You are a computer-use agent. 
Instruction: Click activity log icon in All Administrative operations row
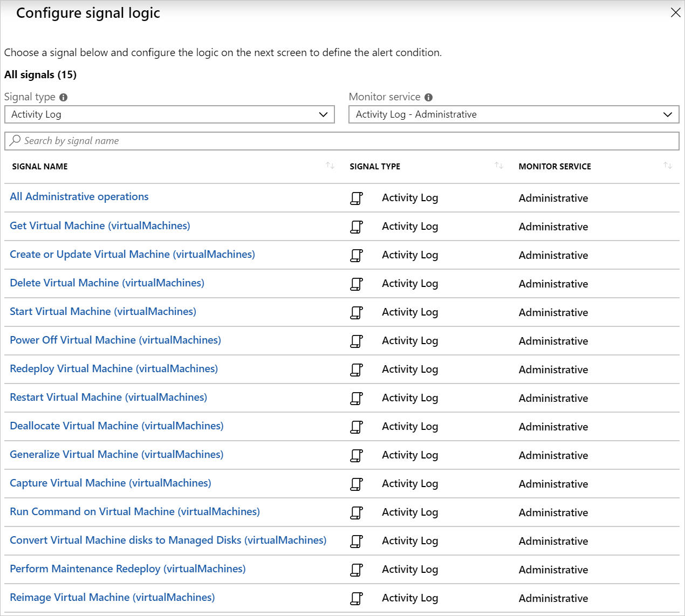point(357,199)
